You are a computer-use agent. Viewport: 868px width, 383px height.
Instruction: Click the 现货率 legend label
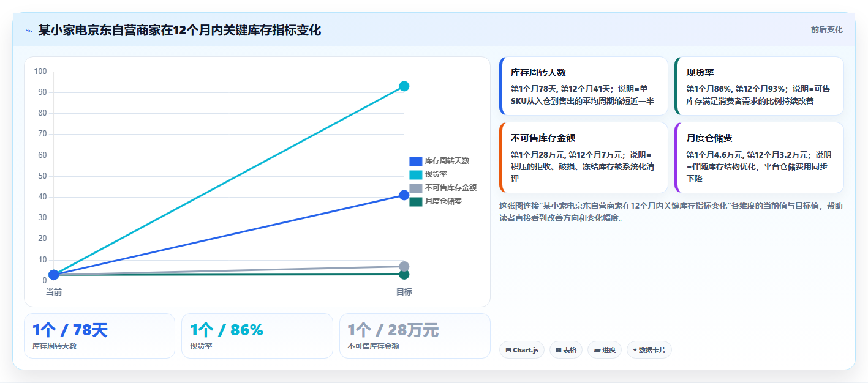point(436,174)
